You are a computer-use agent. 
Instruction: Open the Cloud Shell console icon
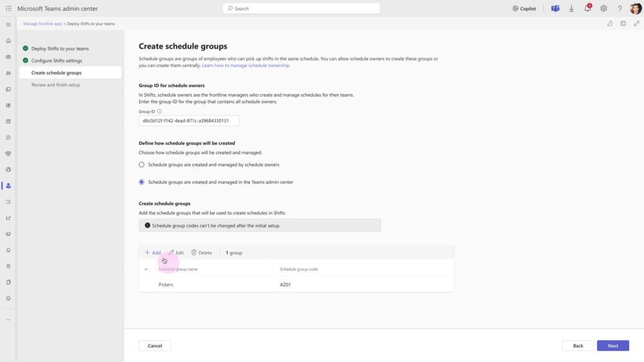(x=623, y=23)
